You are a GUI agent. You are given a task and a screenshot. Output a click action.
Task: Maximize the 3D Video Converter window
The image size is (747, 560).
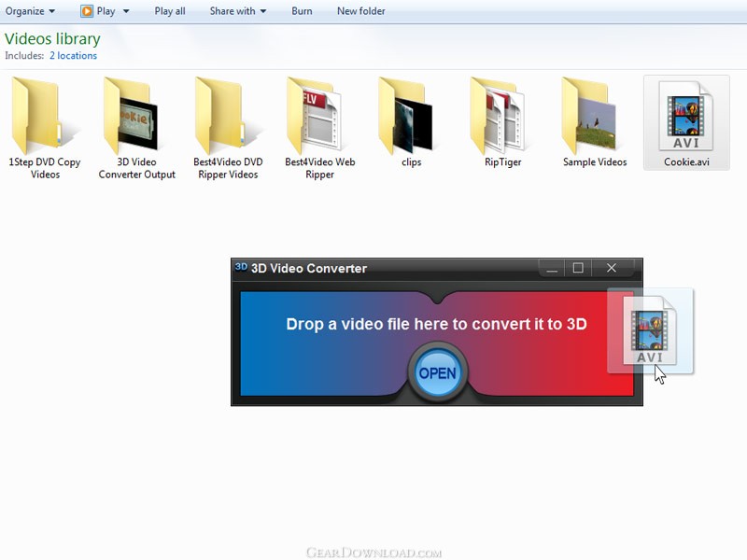(578, 268)
